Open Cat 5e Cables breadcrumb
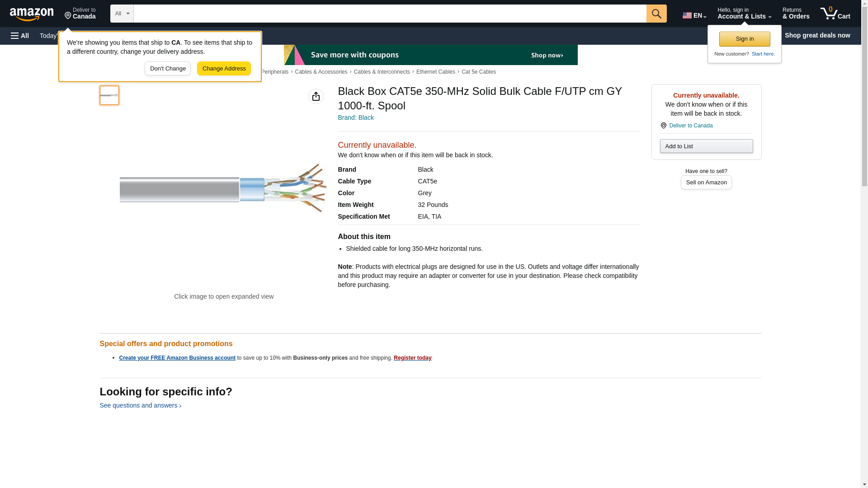 (x=478, y=72)
